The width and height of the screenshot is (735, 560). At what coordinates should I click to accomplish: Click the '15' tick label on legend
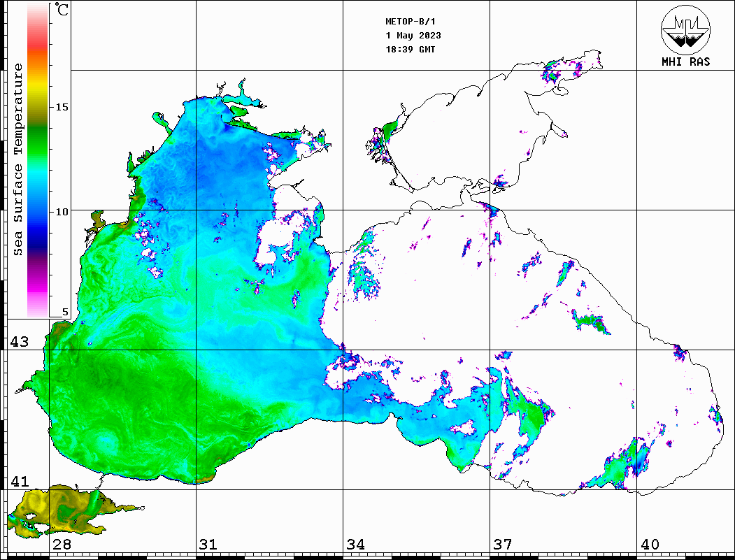(x=62, y=107)
